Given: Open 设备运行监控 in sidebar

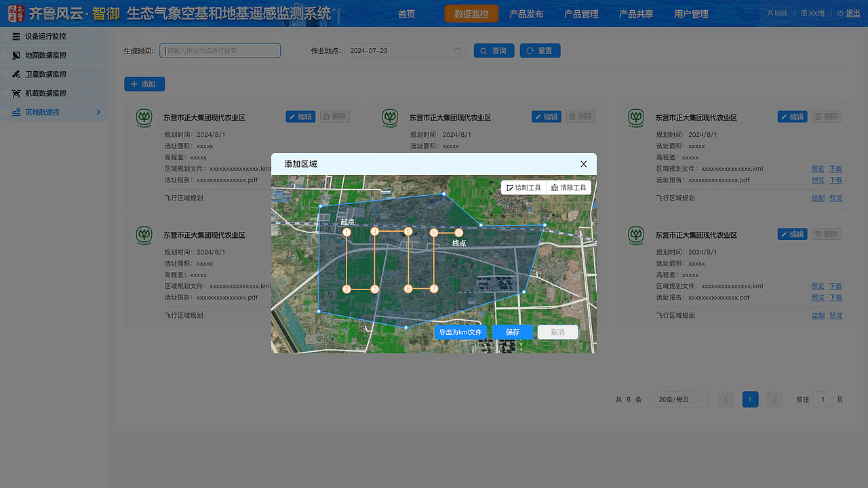Looking at the screenshot, I should 54,37.
